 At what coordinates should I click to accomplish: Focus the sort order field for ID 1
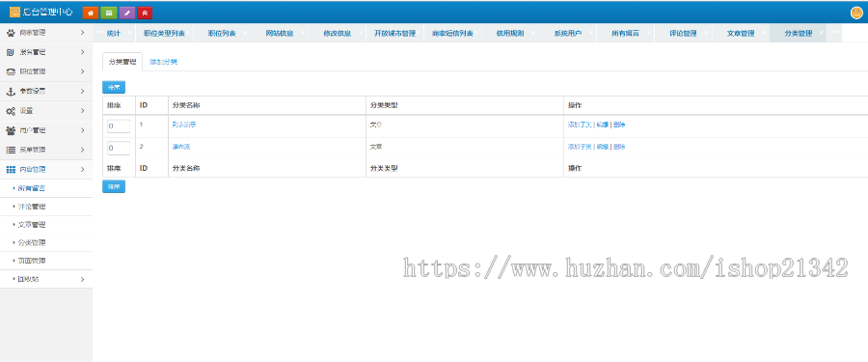[x=119, y=125]
